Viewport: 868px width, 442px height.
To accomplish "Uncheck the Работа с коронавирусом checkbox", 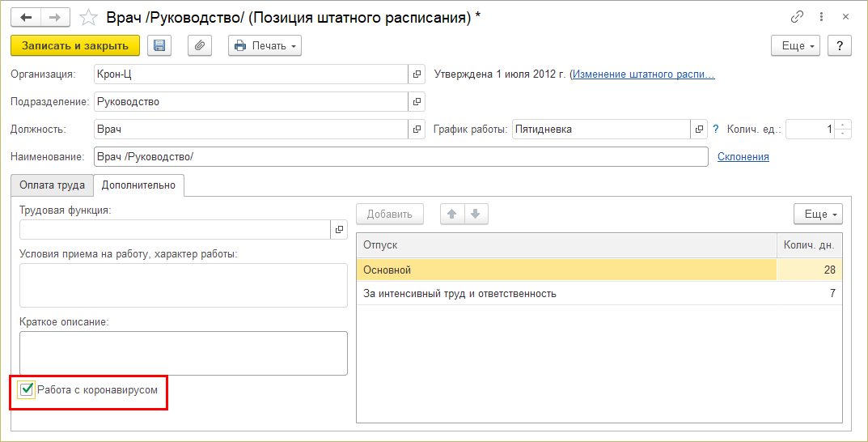I will point(27,391).
